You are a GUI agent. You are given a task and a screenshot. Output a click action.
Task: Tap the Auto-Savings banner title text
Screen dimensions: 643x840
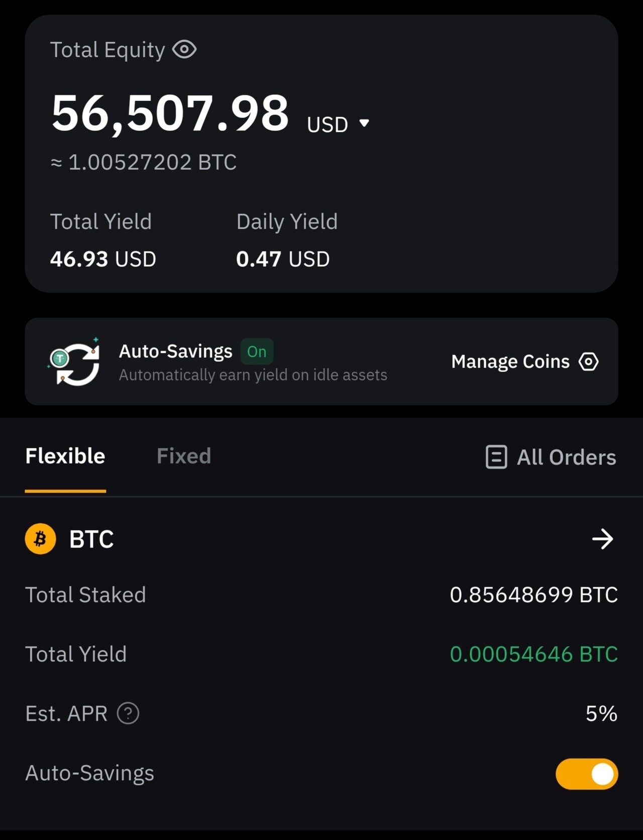[x=175, y=351]
